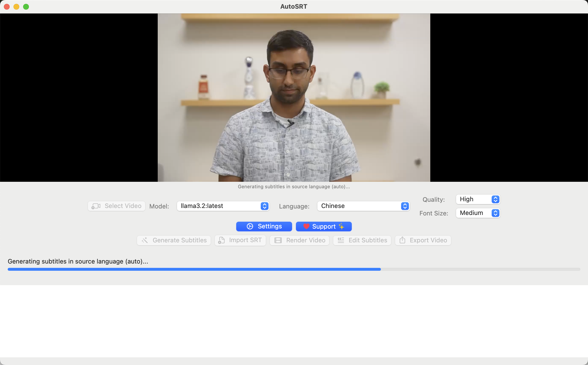Click the document icon on Import SRT
588x365 pixels.
coord(221,240)
